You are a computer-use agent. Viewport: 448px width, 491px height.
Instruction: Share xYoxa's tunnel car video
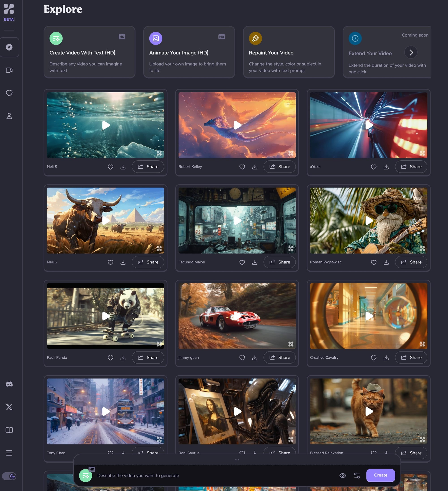tap(411, 167)
